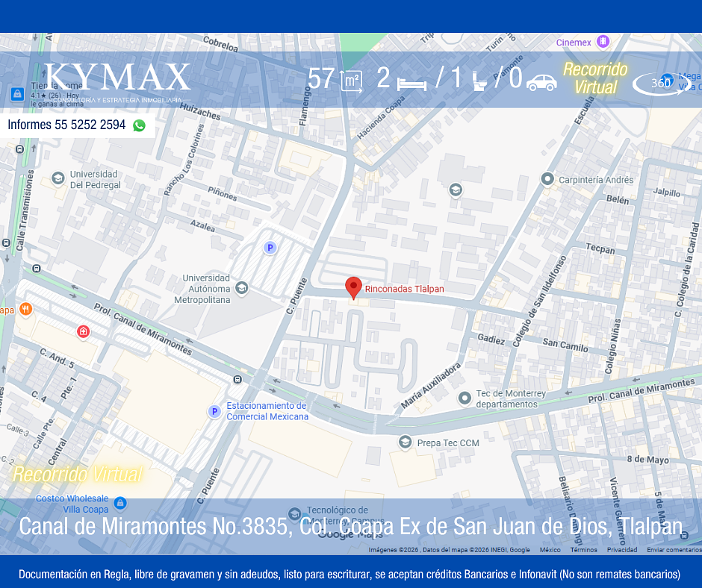Screen dimensions: 702x588
Task: Click bus stop icon near Calle Transmisiones top
Action: 19,149
